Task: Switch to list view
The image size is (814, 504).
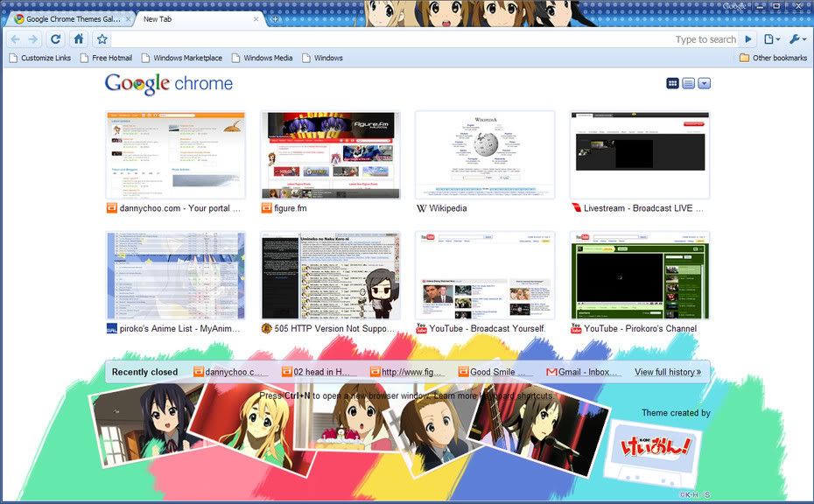Action: point(688,83)
